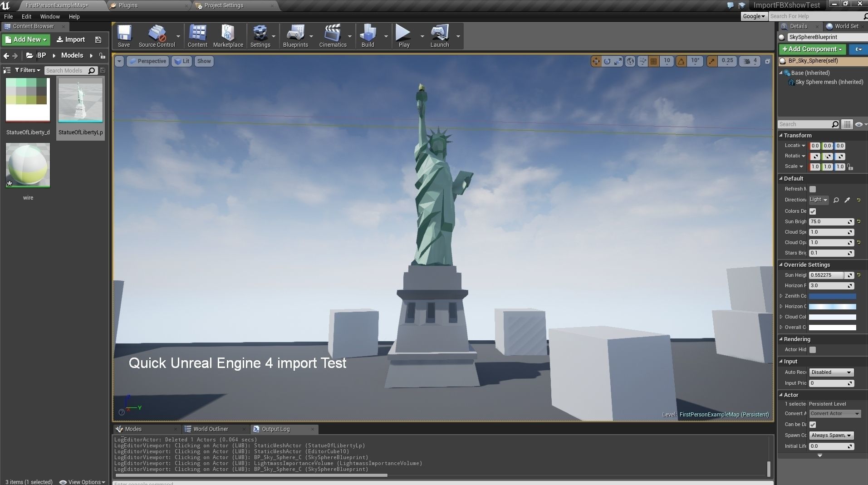Open the Settings gear toolbar icon

(x=260, y=36)
